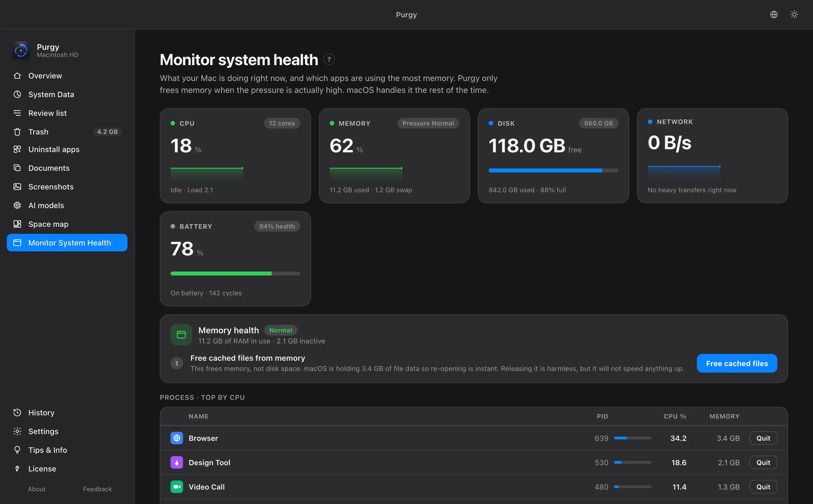
Task: Click the License key icon
Action: click(17, 468)
